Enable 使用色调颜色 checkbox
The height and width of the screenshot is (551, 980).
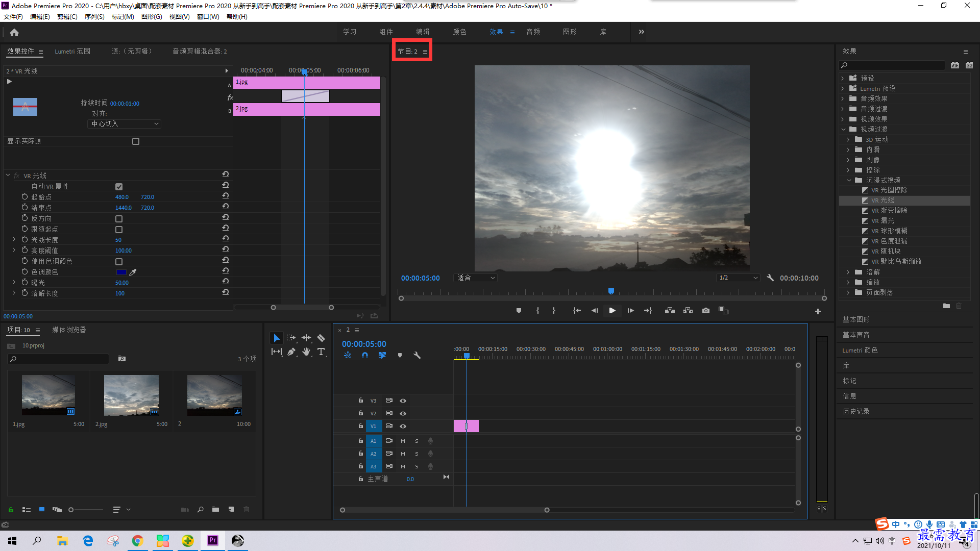pyautogui.click(x=119, y=261)
